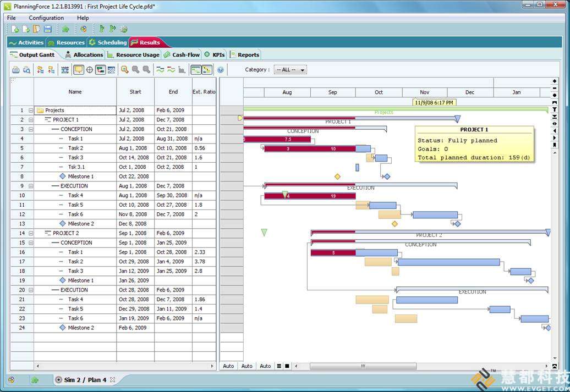
Task: Click the Zoom In magnifier icon
Action: coord(125,70)
